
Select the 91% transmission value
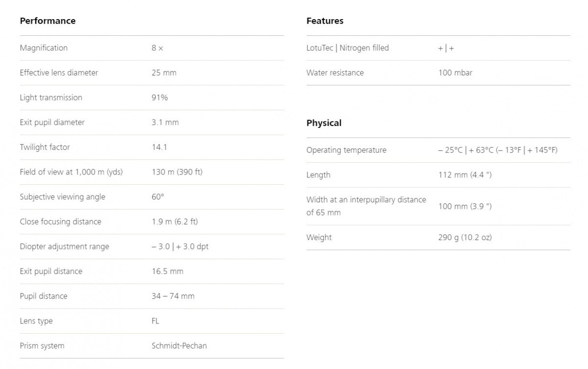click(160, 98)
